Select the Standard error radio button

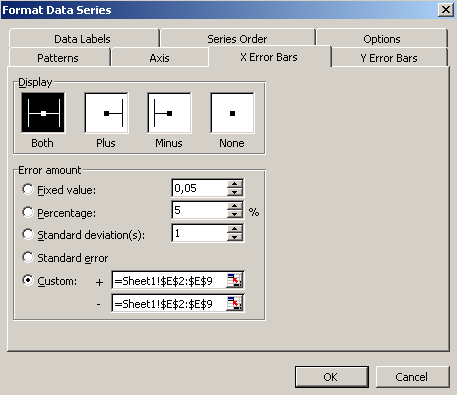tap(28, 257)
